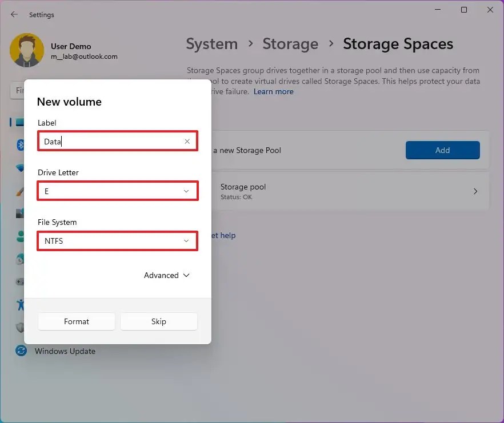Select Storage in the breadcrumb navigation
Viewport: 504px width, 423px height.
(290, 44)
